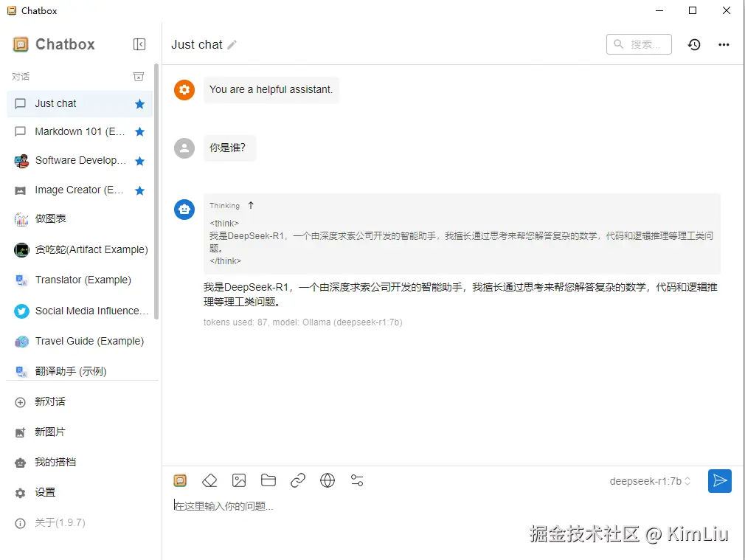
Task: Edit conversation title with pencil icon
Action: (x=232, y=45)
